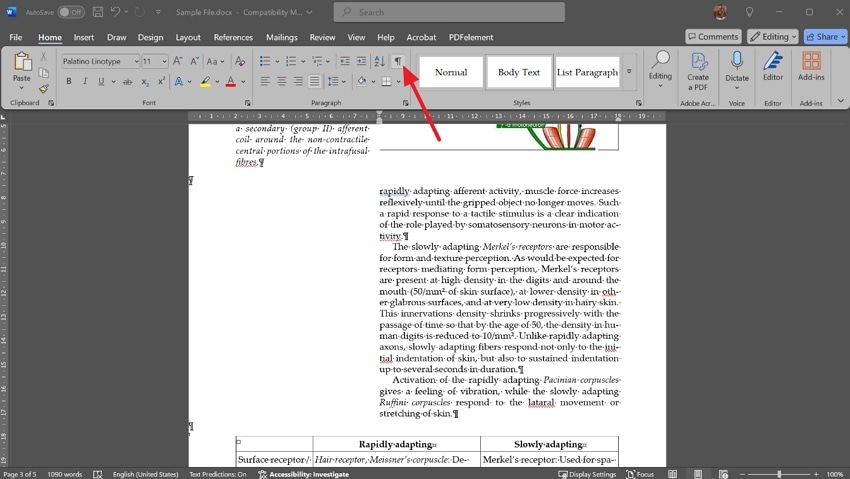Decrease paragraph indent
Viewport: 850px width, 479px height.
click(x=345, y=61)
